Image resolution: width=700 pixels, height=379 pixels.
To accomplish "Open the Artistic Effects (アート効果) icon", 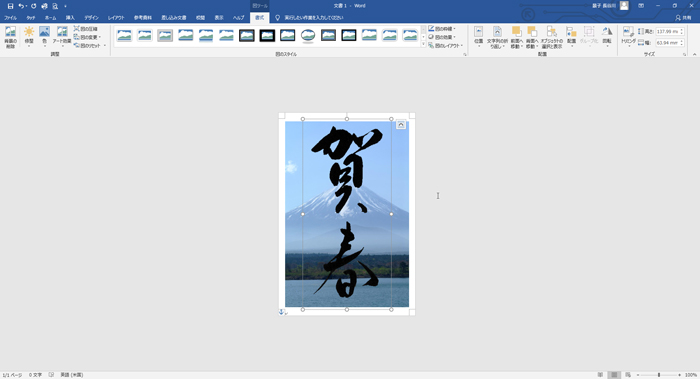I will click(x=62, y=37).
